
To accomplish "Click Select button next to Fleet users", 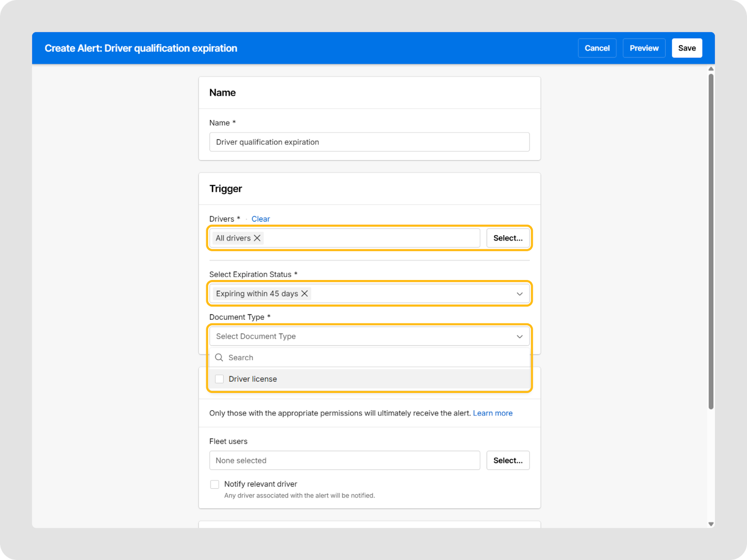I will click(507, 461).
